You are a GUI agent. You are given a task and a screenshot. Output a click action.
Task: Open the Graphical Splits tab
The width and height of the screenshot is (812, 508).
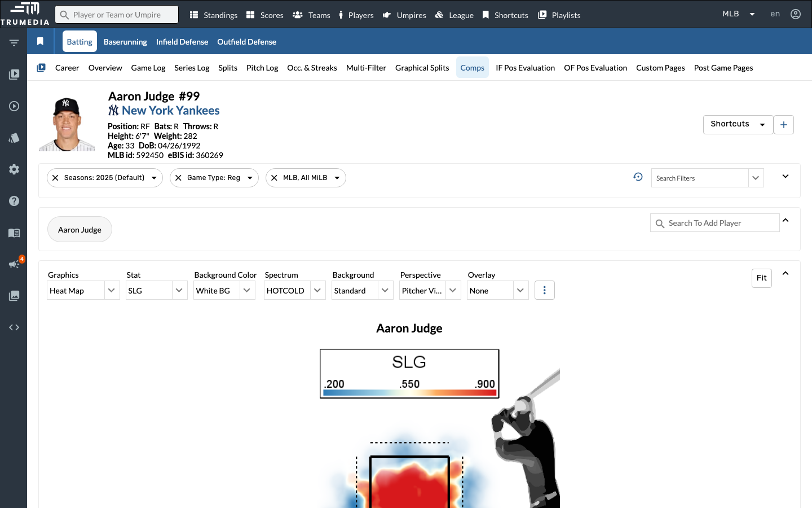(422, 68)
